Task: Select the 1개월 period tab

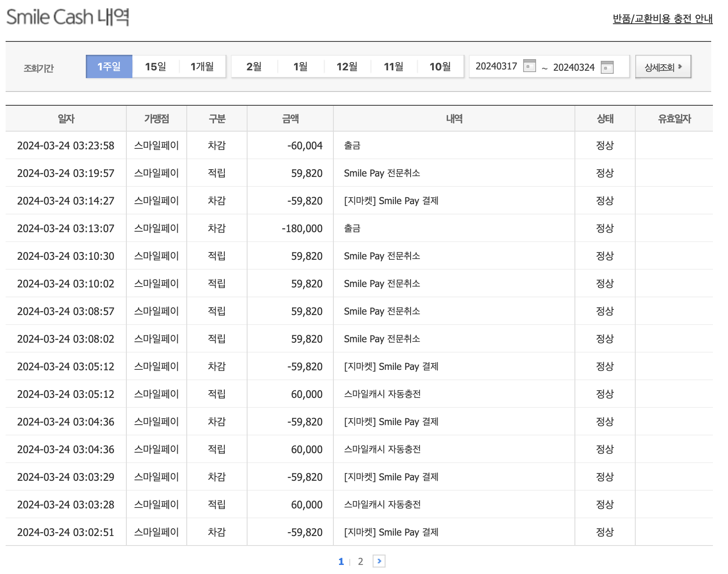Action: [202, 66]
